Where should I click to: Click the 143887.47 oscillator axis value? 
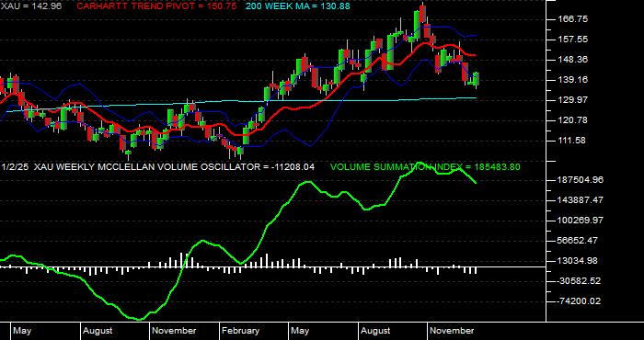tap(581, 200)
